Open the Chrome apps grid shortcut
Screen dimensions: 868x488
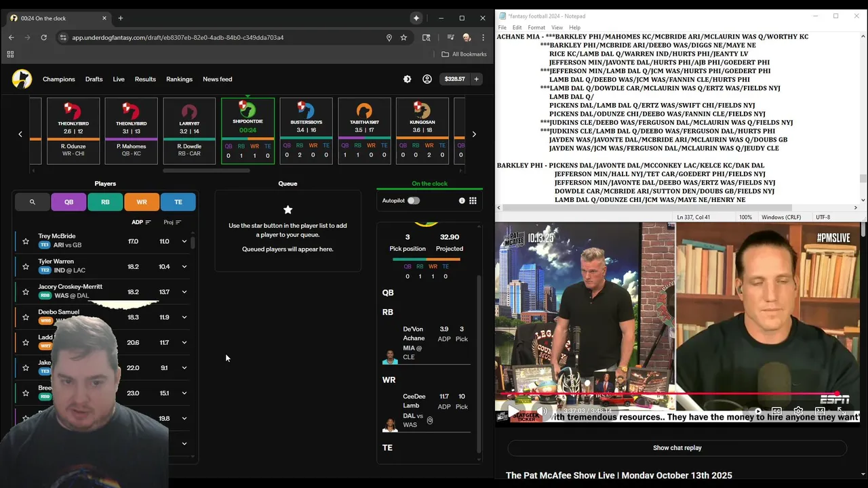[10, 54]
